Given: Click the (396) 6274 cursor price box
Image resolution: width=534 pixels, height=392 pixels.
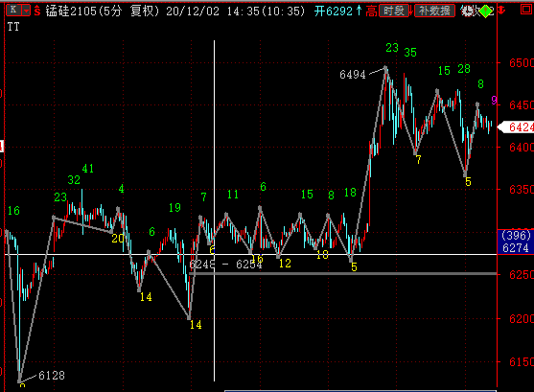Looking at the screenshot, I should [516, 242].
